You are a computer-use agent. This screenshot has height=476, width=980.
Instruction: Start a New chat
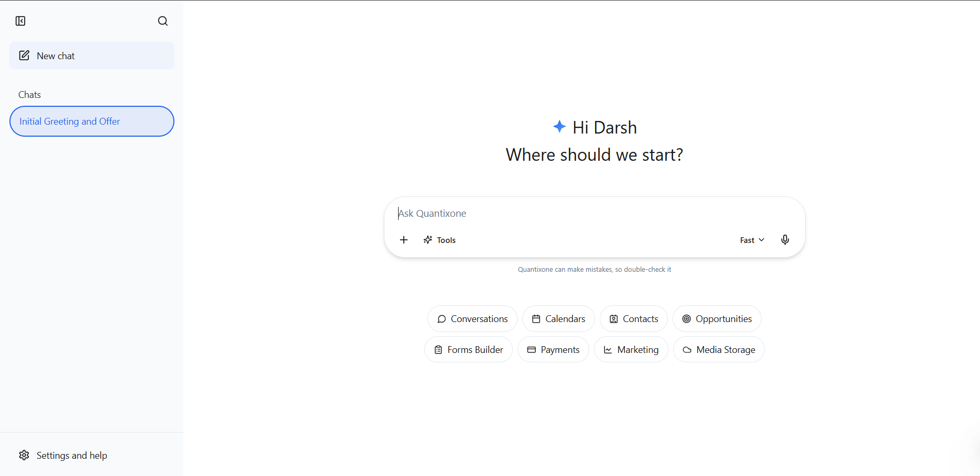pyautogui.click(x=92, y=56)
